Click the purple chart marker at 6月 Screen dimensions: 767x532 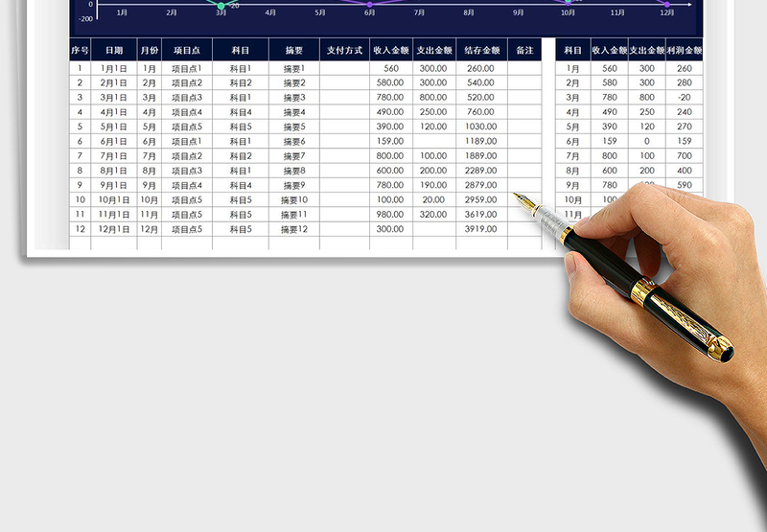click(x=369, y=5)
